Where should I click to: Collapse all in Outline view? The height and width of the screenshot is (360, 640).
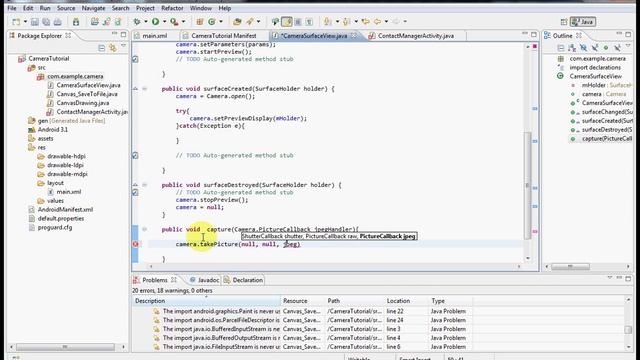point(561,48)
